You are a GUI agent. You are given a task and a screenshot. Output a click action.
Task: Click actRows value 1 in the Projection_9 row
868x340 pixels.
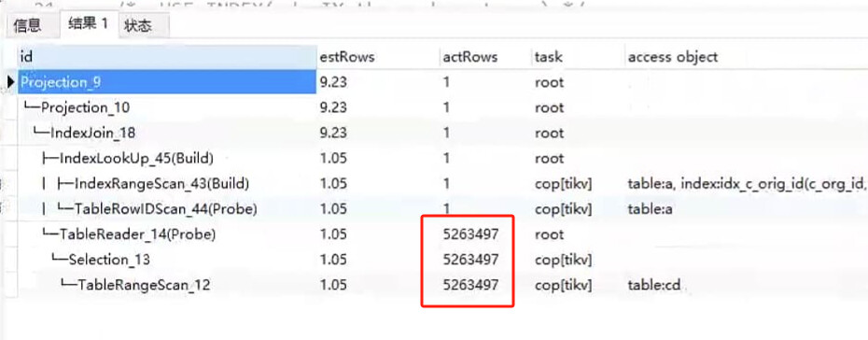coord(446,82)
